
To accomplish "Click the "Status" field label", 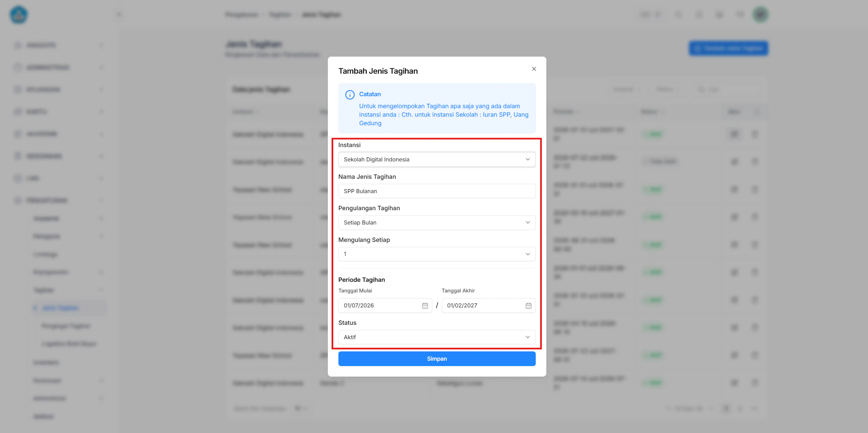I will point(347,323).
